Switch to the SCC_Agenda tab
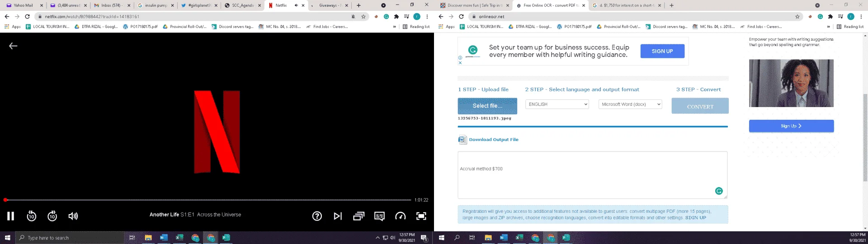The image size is (868, 244). point(243,5)
